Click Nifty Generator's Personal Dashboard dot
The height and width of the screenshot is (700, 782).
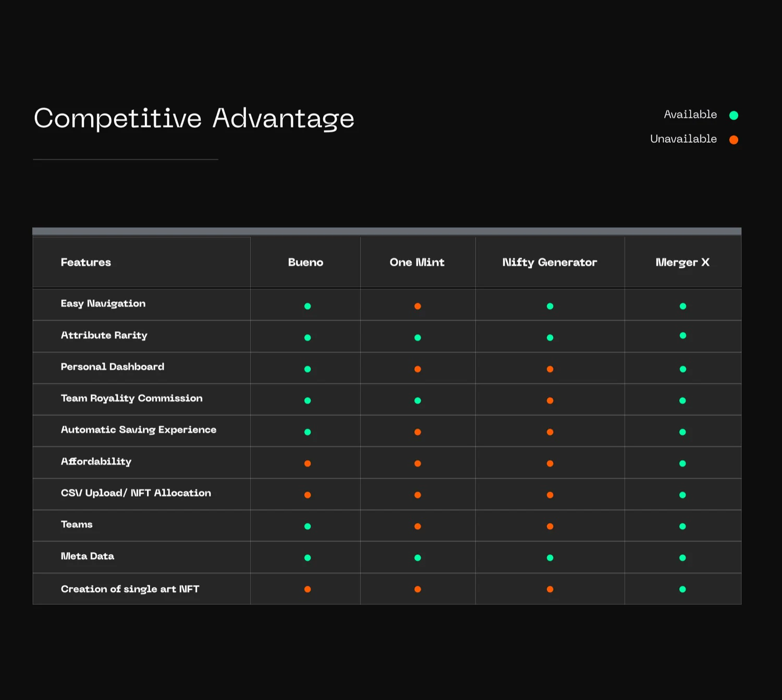[x=550, y=369]
